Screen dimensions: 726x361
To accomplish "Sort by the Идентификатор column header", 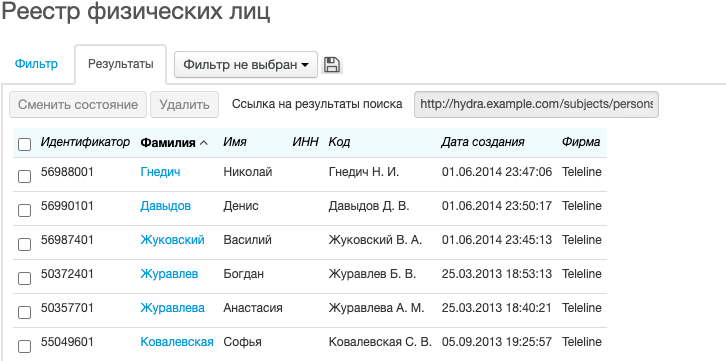I will point(85,142).
